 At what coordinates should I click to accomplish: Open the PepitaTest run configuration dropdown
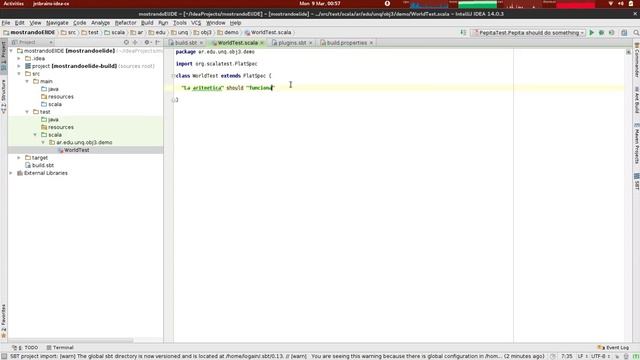tap(528, 33)
